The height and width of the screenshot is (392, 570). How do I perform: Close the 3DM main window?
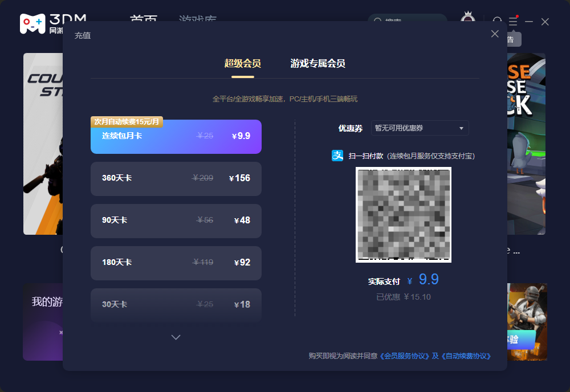click(545, 22)
